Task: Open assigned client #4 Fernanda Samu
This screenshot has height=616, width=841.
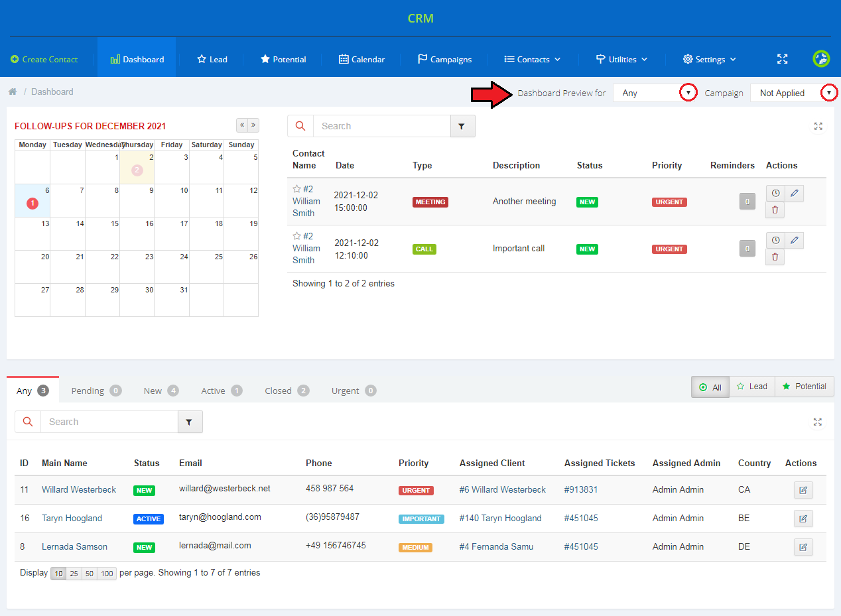Action: [x=496, y=546]
